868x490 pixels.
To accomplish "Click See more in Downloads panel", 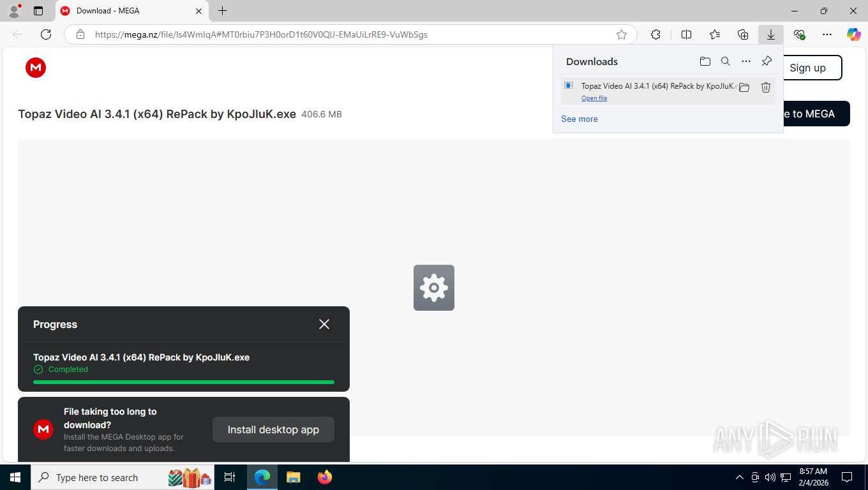I will click(x=580, y=119).
